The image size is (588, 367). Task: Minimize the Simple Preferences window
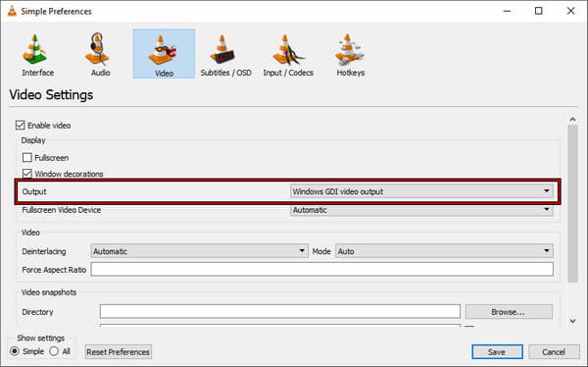(507, 11)
